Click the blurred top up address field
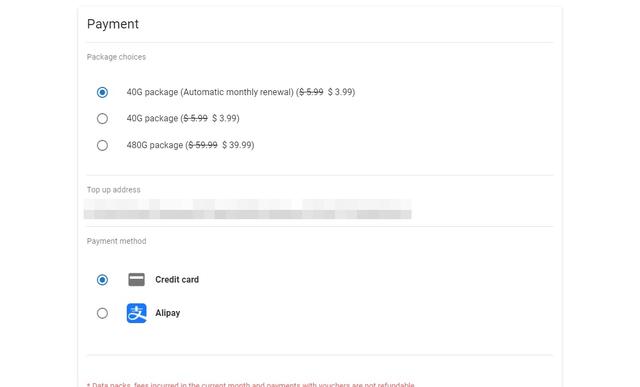 coord(247,209)
